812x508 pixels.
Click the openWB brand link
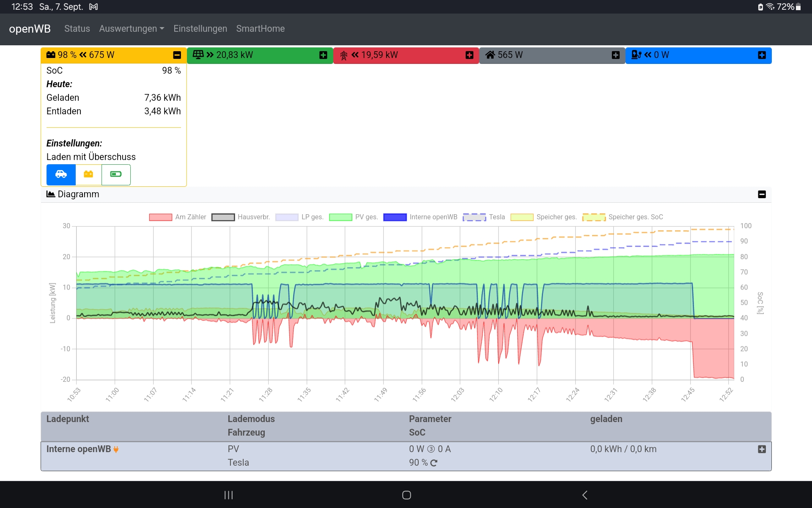(x=30, y=29)
